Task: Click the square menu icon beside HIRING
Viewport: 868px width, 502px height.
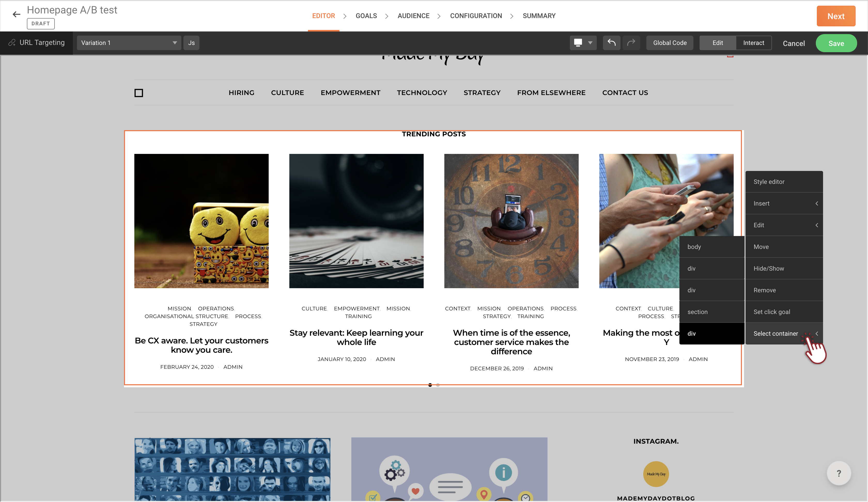Action: [139, 93]
